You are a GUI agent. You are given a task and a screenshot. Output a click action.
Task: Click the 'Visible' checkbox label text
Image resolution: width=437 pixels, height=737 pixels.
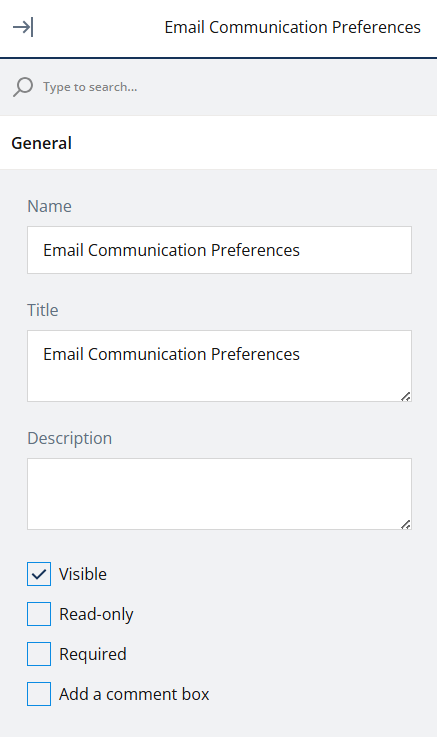click(x=83, y=574)
